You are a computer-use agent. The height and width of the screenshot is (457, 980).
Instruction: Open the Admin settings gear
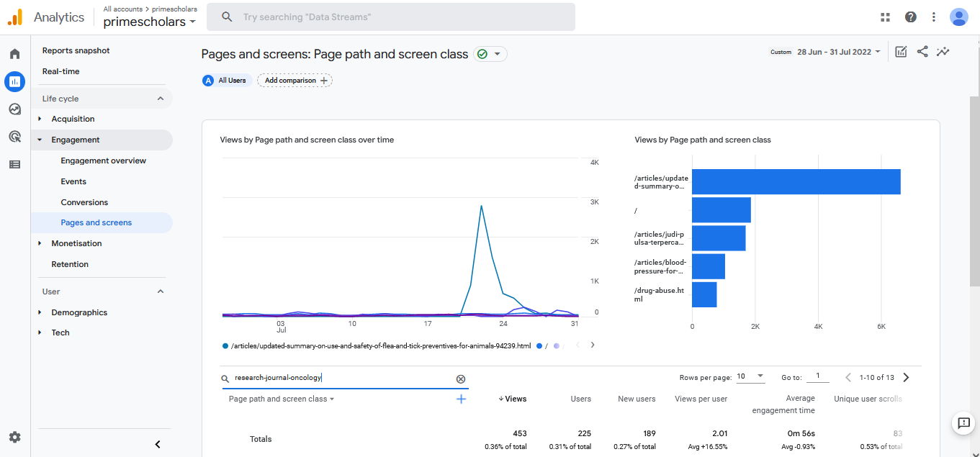point(14,437)
